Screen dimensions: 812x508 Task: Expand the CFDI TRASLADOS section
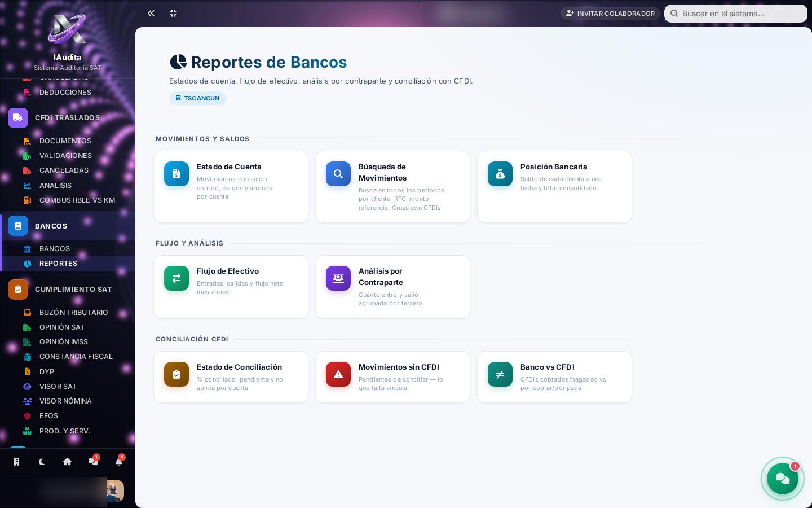click(x=68, y=118)
